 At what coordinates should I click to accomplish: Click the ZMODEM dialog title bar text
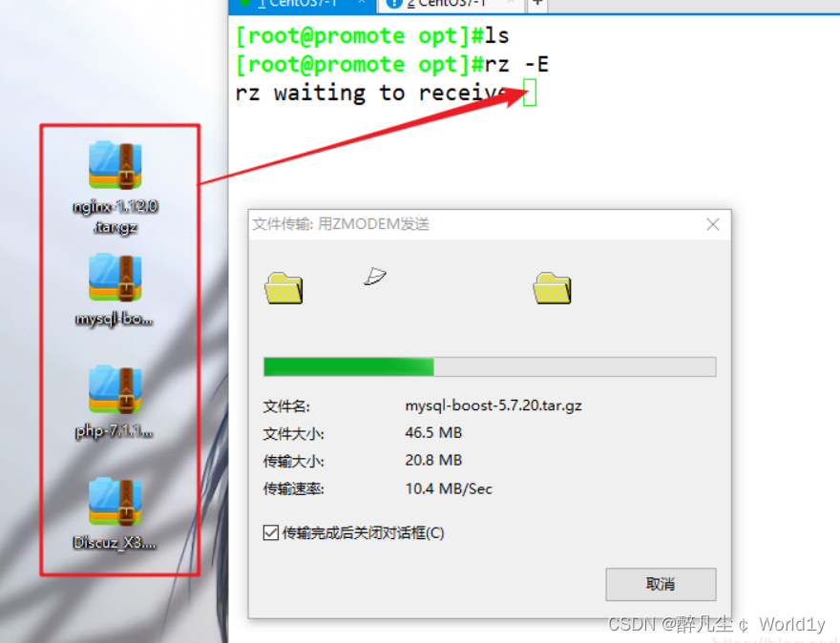341,224
